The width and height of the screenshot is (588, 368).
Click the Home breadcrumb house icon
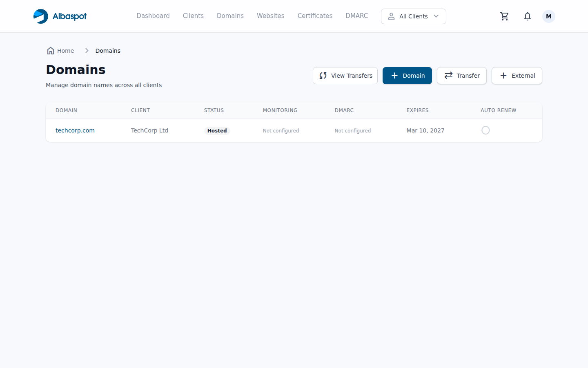tap(51, 51)
